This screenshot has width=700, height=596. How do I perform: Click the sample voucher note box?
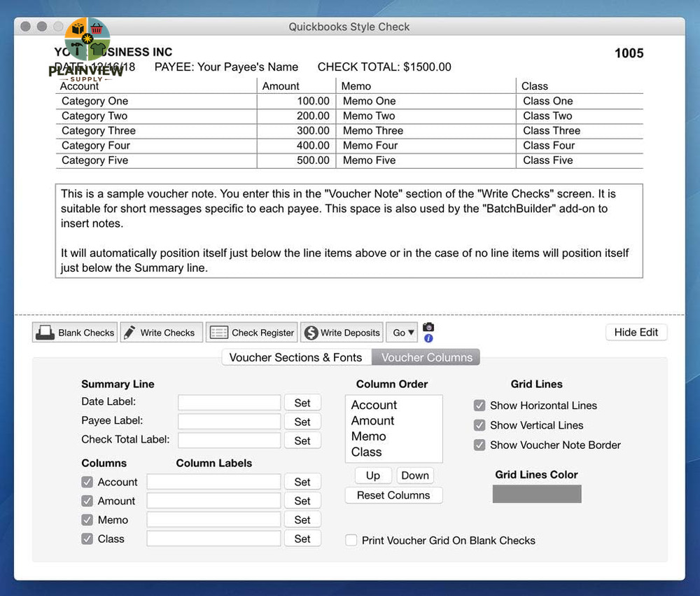click(x=349, y=230)
